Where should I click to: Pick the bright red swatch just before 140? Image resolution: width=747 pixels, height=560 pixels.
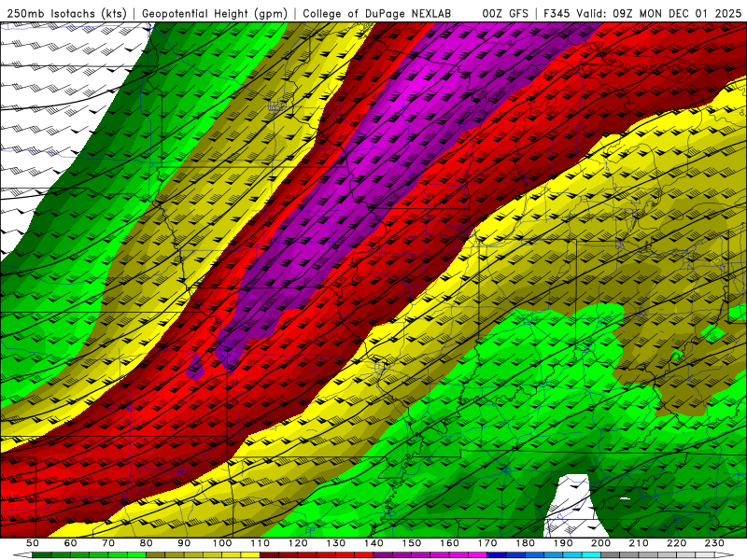364,554
